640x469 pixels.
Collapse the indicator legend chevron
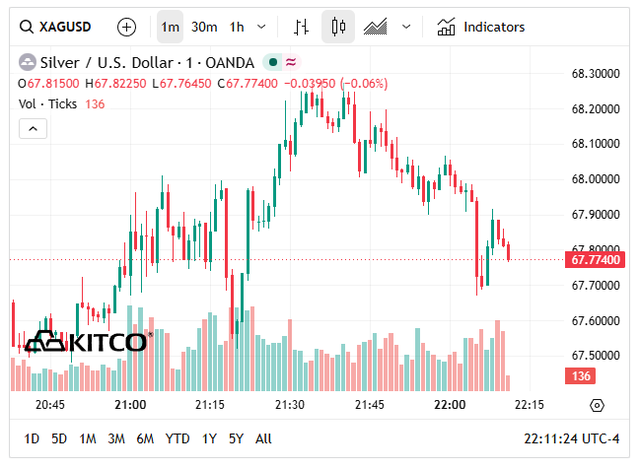(x=33, y=129)
